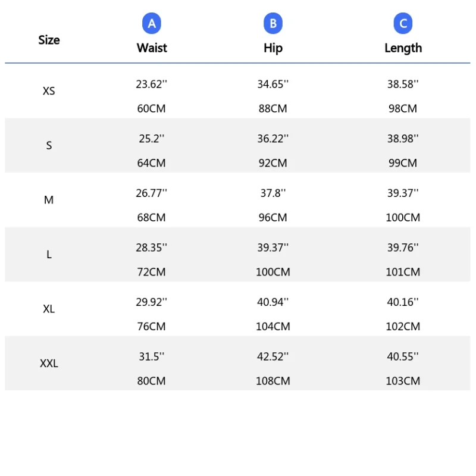Viewport: 476px width, 476px height.
Task: Select the Length column header
Action: [x=403, y=48]
